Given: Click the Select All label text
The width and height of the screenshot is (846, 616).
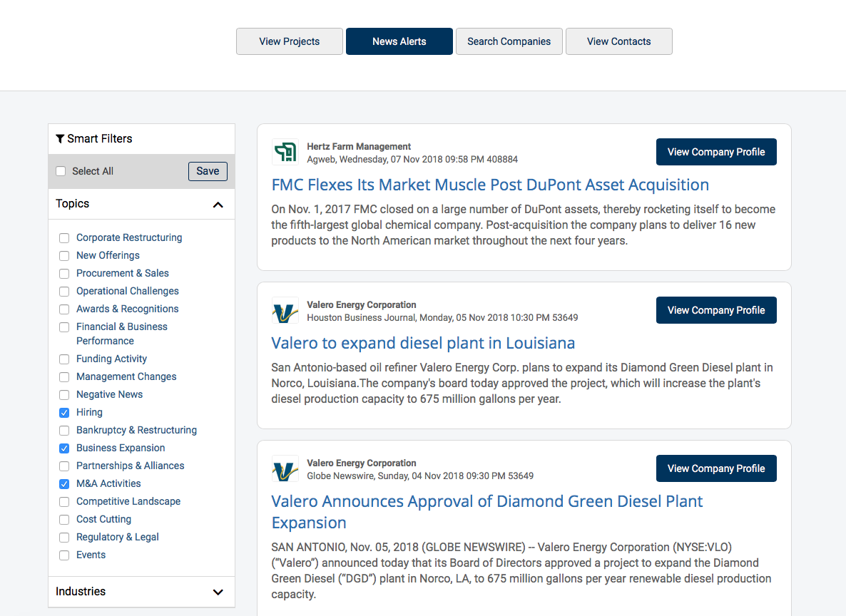Looking at the screenshot, I should pos(93,171).
